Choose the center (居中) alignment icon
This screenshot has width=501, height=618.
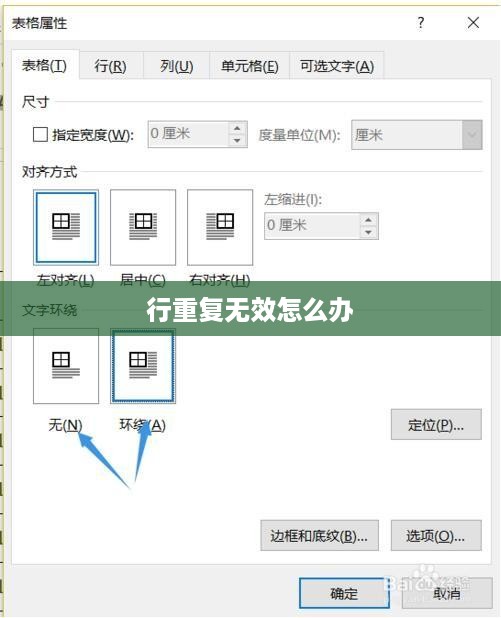click(x=143, y=227)
